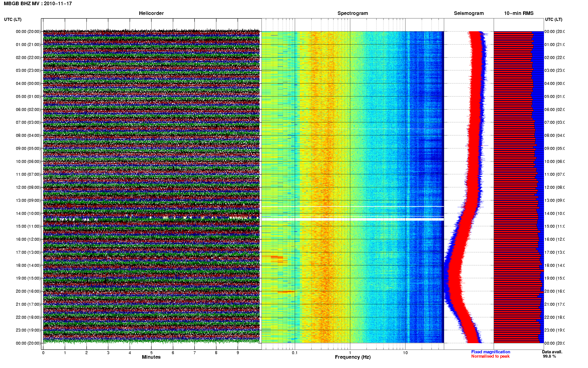The image size is (588, 368).
Task: Select the left time label '20:00 (16:00)'
Action: pos(28,291)
